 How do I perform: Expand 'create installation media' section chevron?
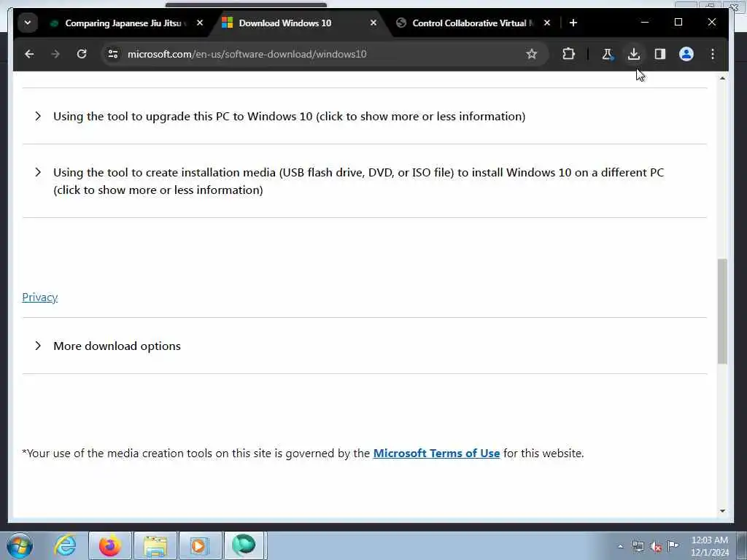click(38, 172)
